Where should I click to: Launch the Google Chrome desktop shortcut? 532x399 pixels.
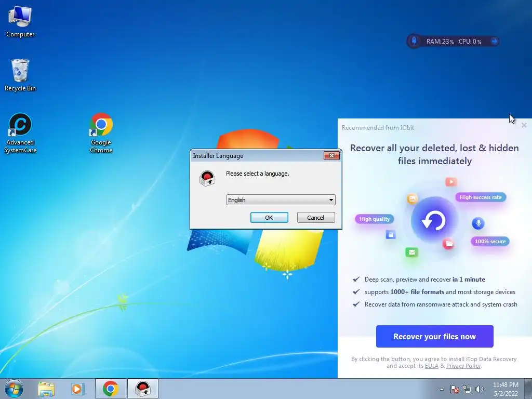point(101,133)
